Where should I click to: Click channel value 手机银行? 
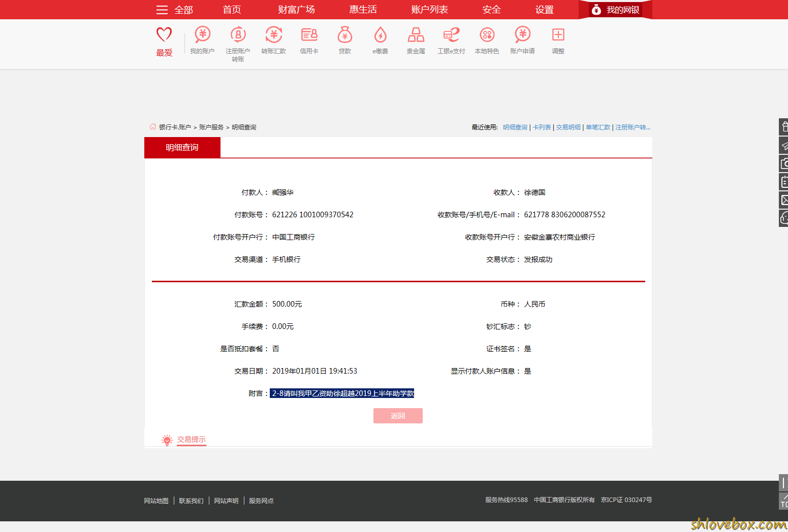(x=286, y=259)
